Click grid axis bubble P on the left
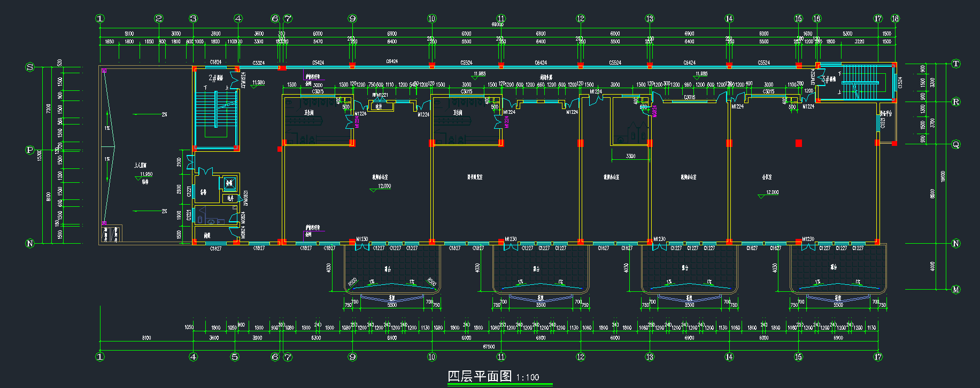980x388 pixels. pos(30,150)
